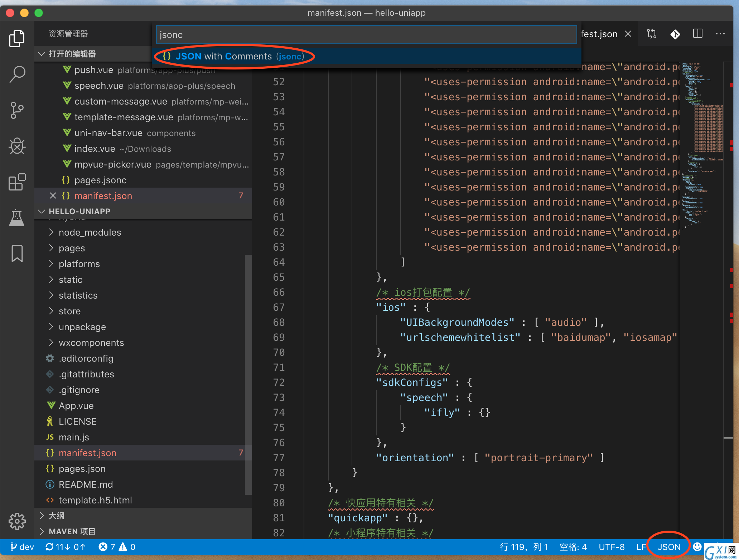
Task: Collapse the HELLO-UNIAPP folder section
Action: click(42, 211)
